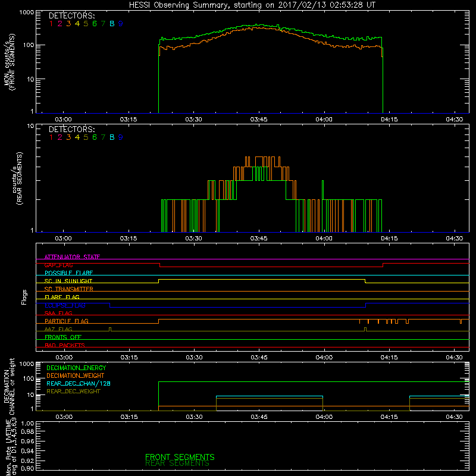Click the SAA_FLAG label
Viewport: 476px width, 476px height.
(x=58, y=314)
